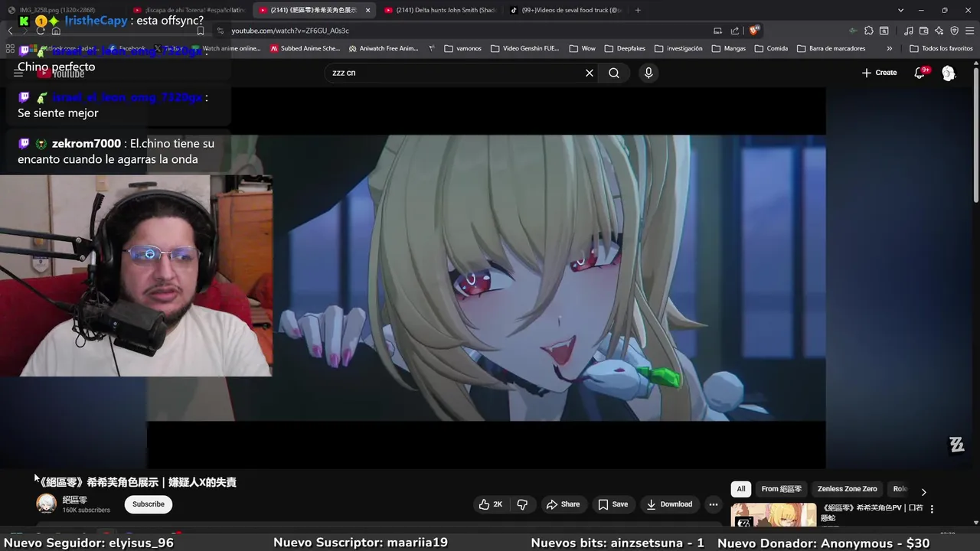Dislike the video thumbs-down button
The width and height of the screenshot is (980, 551).
click(x=522, y=504)
